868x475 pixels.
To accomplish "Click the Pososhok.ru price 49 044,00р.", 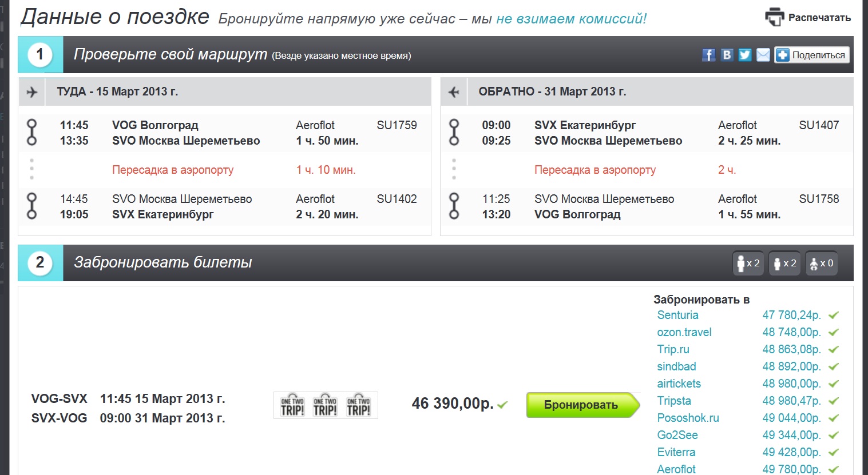I will click(x=791, y=418).
